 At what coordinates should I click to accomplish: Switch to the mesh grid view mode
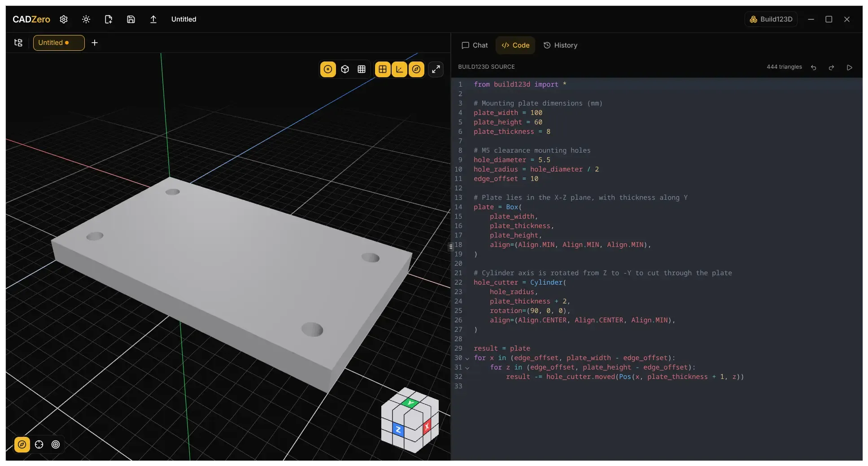click(x=362, y=69)
